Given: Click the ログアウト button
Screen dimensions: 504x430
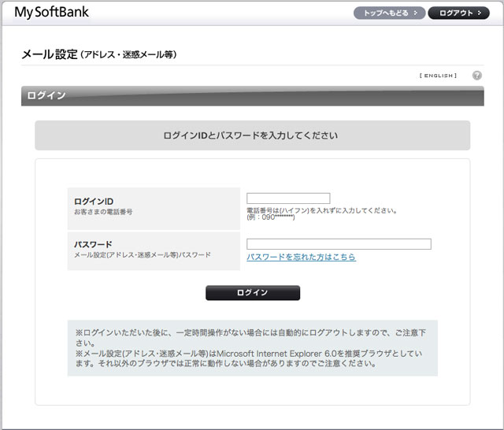Looking at the screenshot, I should click(459, 13).
